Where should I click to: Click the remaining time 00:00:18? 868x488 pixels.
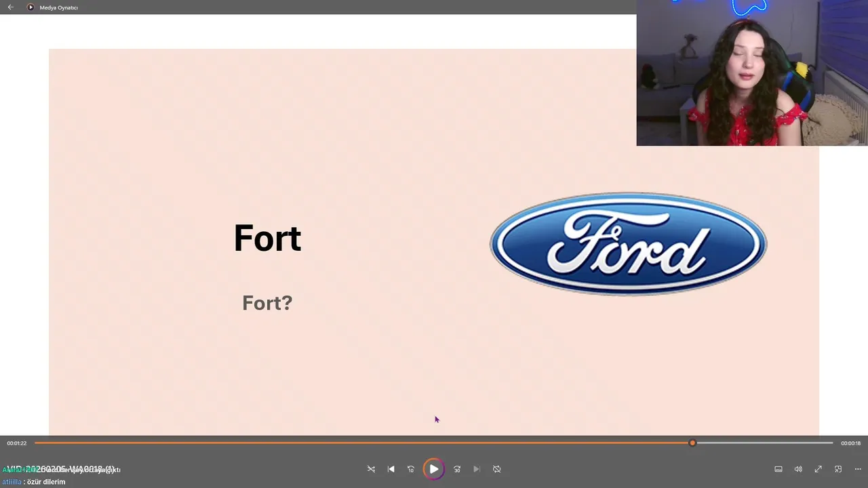tap(850, 443)
